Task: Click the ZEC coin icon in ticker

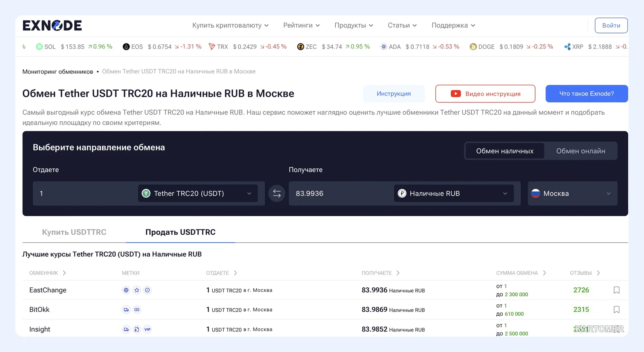Action: tap(301, 47)
